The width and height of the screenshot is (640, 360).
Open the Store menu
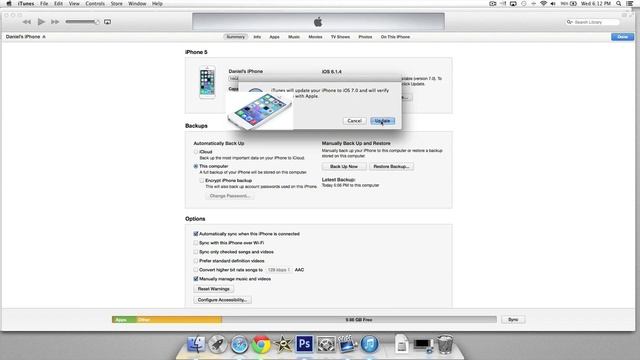[x=117, y=4]
